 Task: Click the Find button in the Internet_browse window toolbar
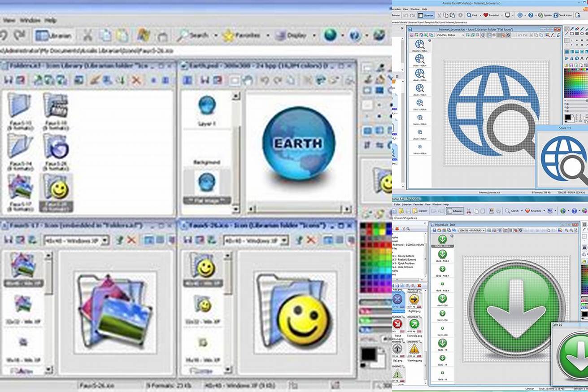tap(471, 15)
